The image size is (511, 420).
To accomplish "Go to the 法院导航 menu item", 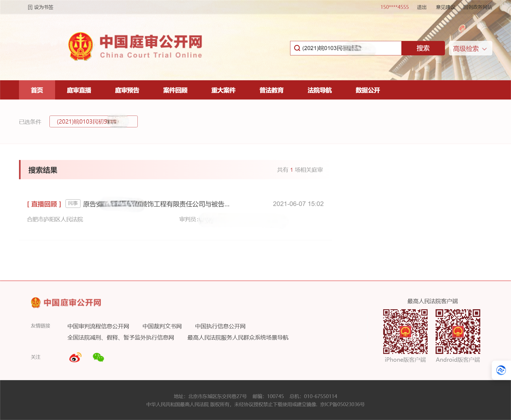I will (x=320, y=90).
